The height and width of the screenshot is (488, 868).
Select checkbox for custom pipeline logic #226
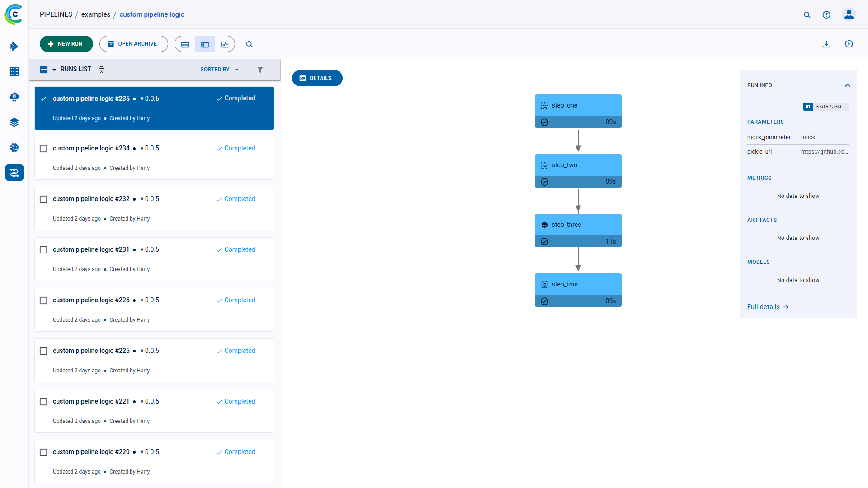tap(43, 300)
